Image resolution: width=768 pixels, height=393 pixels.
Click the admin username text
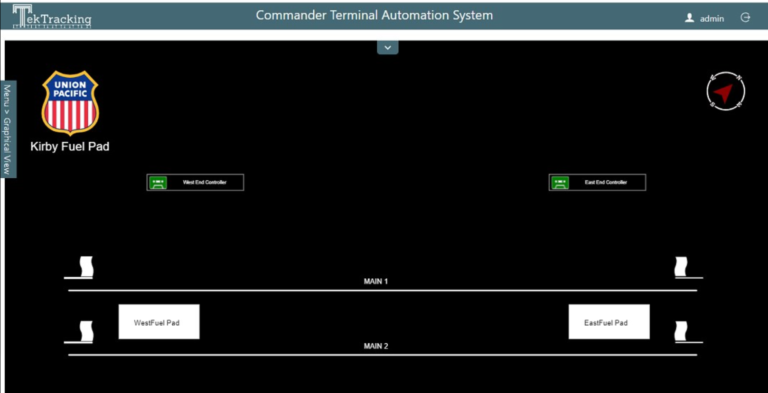[712, 19]
